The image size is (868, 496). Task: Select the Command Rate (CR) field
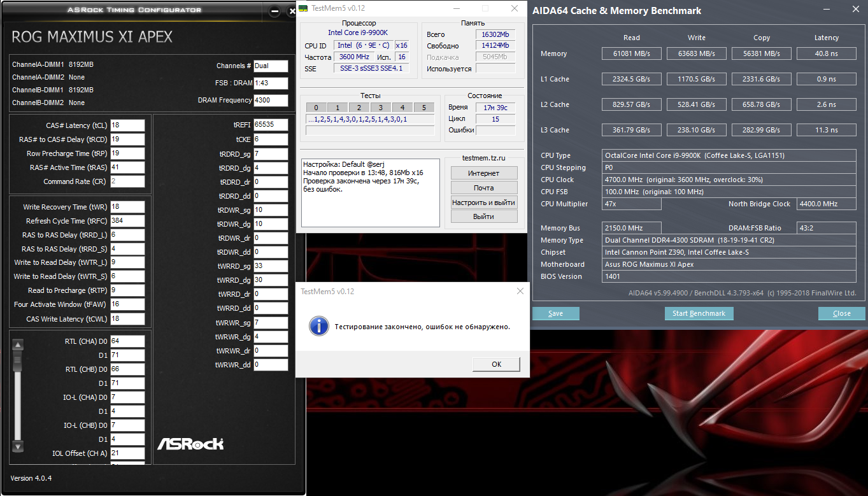pos(127,181)
